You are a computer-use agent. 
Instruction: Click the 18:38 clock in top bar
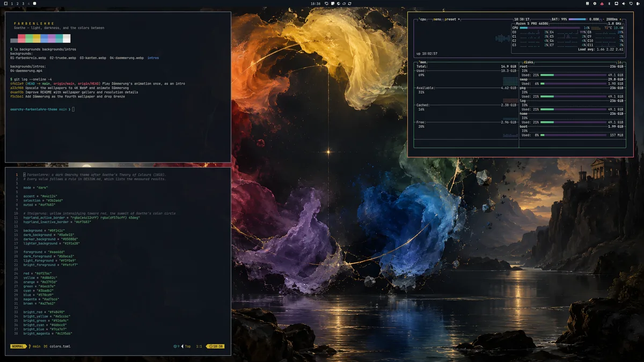tap(316, 3)
